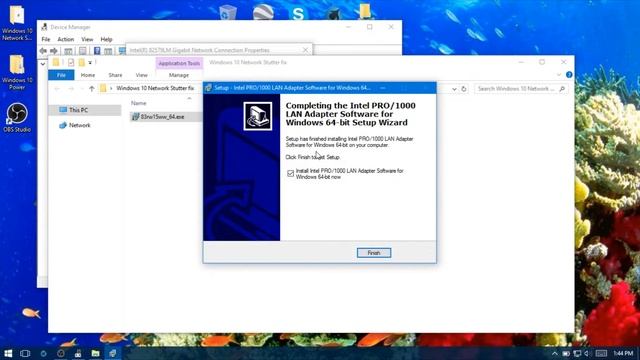640x360 pixels.
Task: Click Windows 10 Network Stutter fix breadcrumb
Action: point(155,88)
